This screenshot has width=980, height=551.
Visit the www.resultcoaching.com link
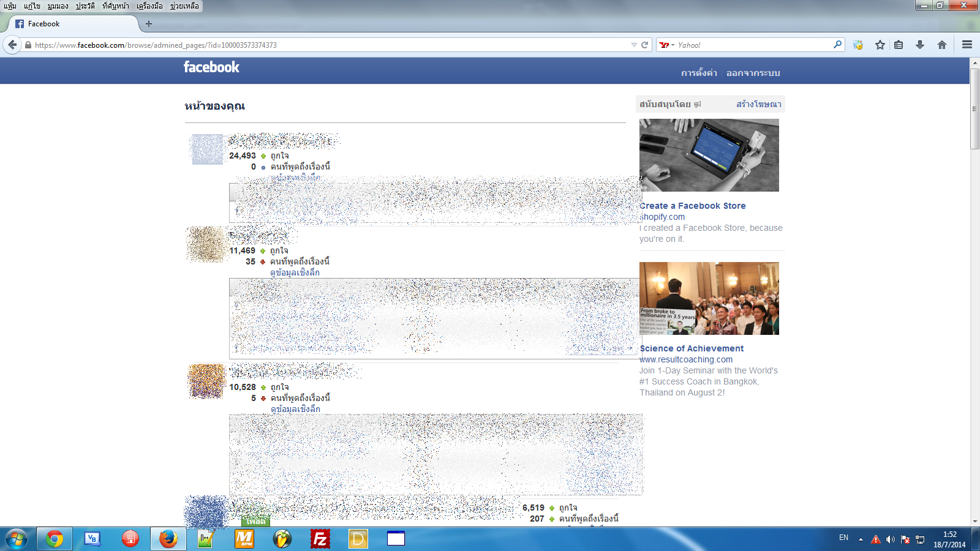click(x=686, y=359)
